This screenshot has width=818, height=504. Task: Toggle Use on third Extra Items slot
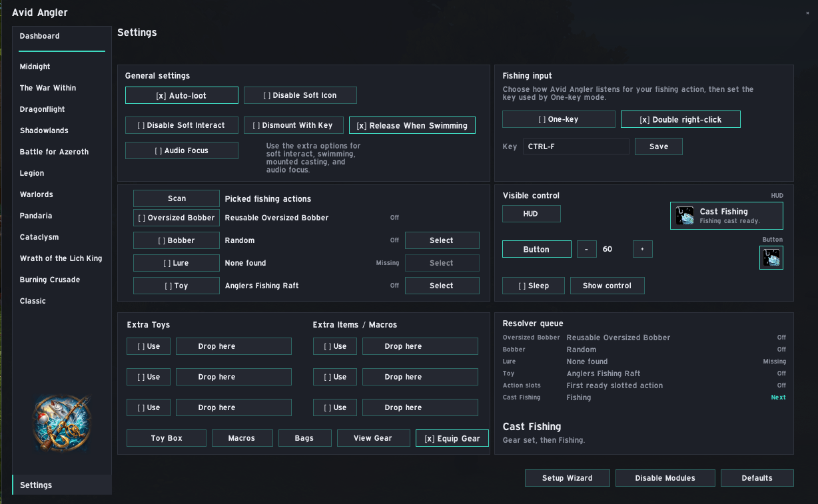click(335, 407)
